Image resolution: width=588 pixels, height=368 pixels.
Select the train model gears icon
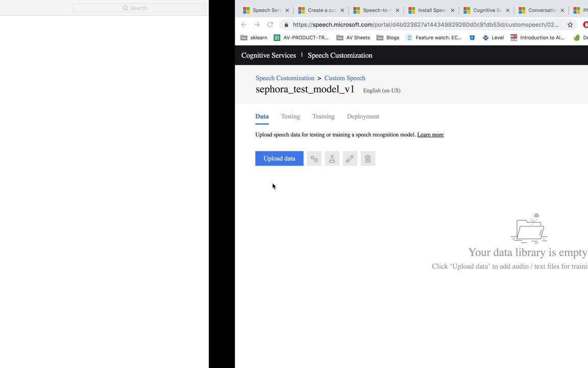point(314,158)
